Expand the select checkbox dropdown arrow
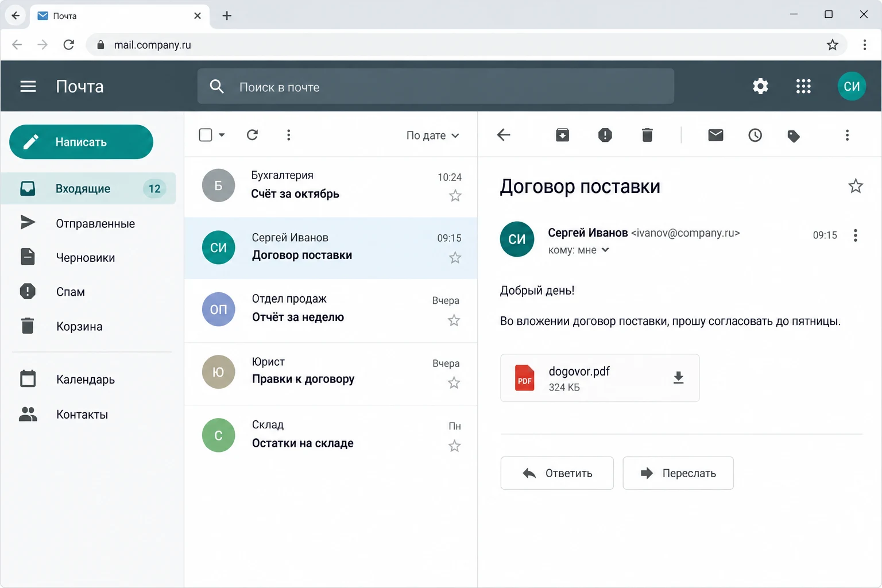 pos(222,135)
